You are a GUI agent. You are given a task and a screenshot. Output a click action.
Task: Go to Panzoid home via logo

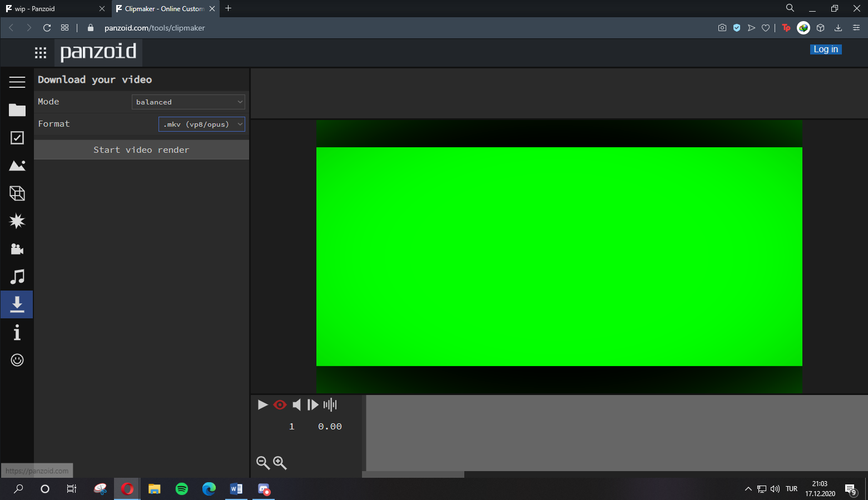coord(98,52)
